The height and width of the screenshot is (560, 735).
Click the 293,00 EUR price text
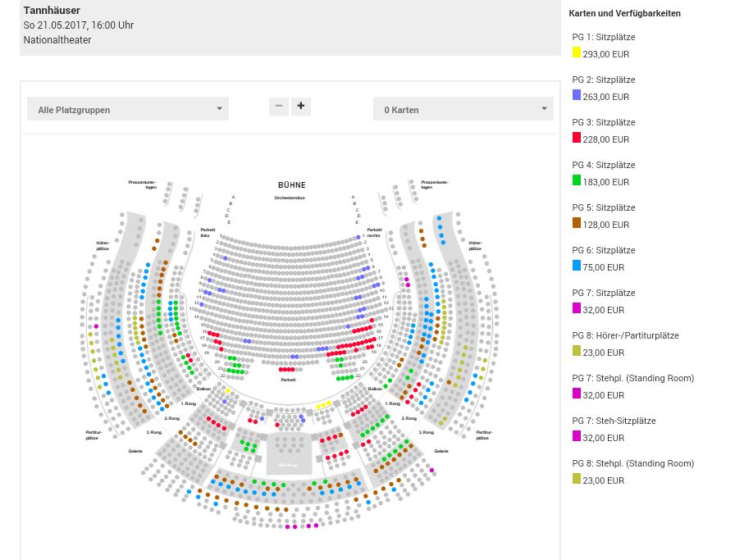pos(605,54)
